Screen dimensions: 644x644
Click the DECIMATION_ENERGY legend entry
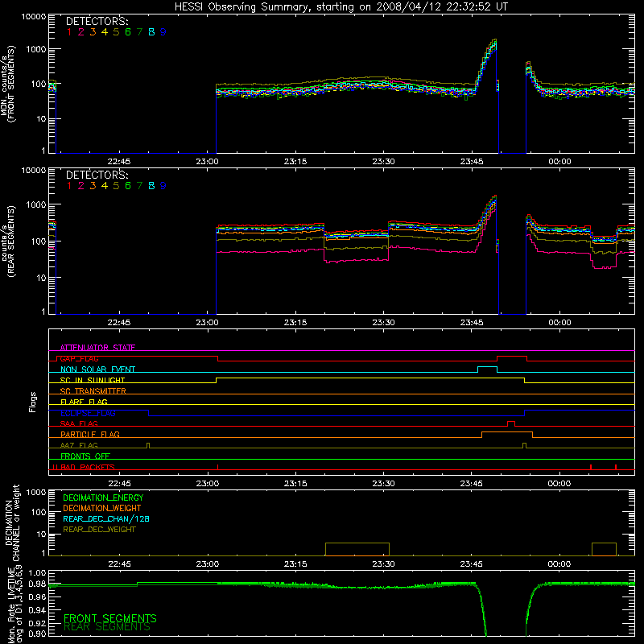(103, 497)
